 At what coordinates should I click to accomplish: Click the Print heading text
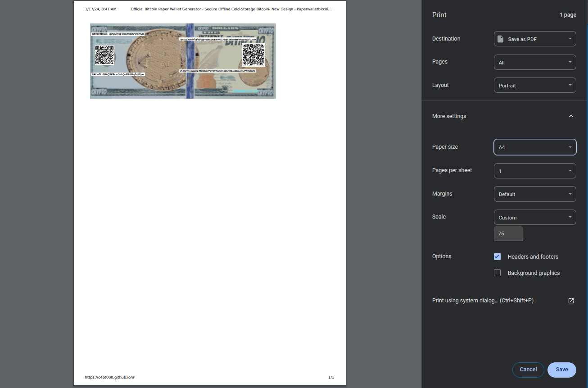[439, 15]
